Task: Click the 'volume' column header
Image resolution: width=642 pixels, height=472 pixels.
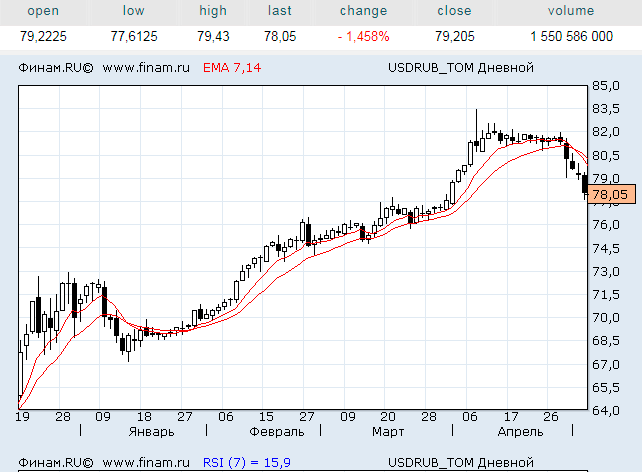Action: 571,11
